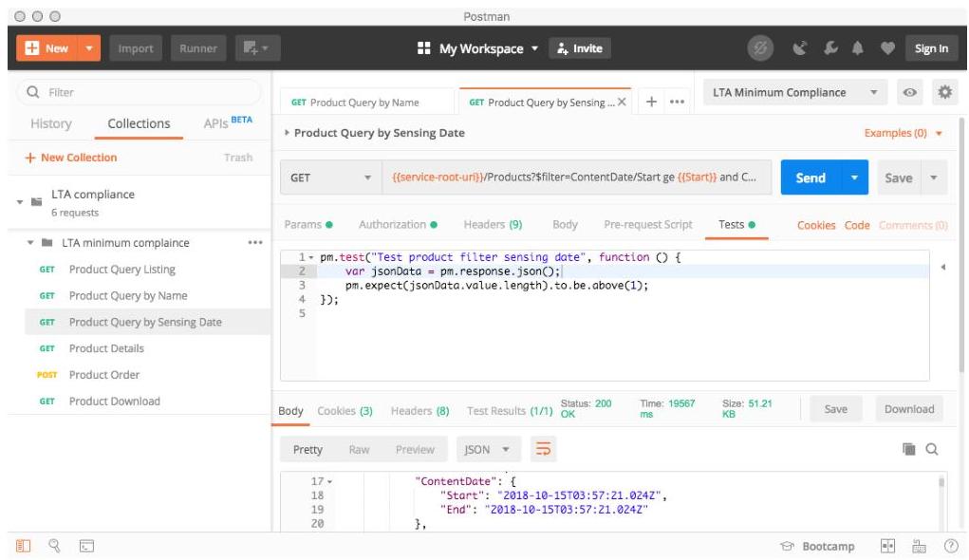Viewport: 969px width, 560px height.
Task: Open the Trash link
Action: point(238,158)
